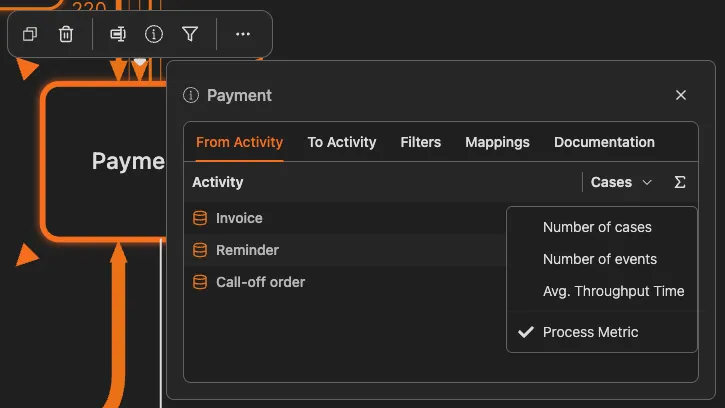725x408 pixels.
Task: Open the Filters tab
Action: click(421, 142)
